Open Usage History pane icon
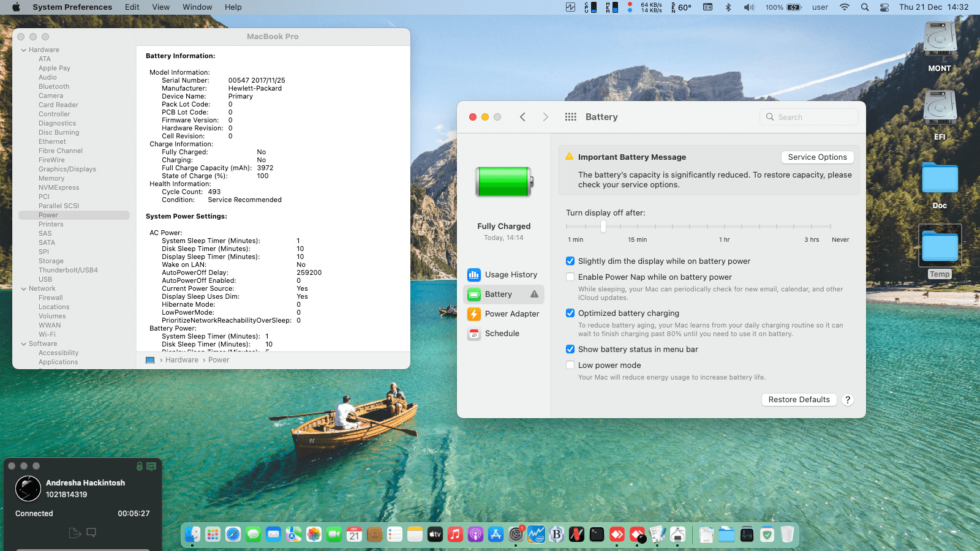 pyautogui.click(x=473, y=275)
